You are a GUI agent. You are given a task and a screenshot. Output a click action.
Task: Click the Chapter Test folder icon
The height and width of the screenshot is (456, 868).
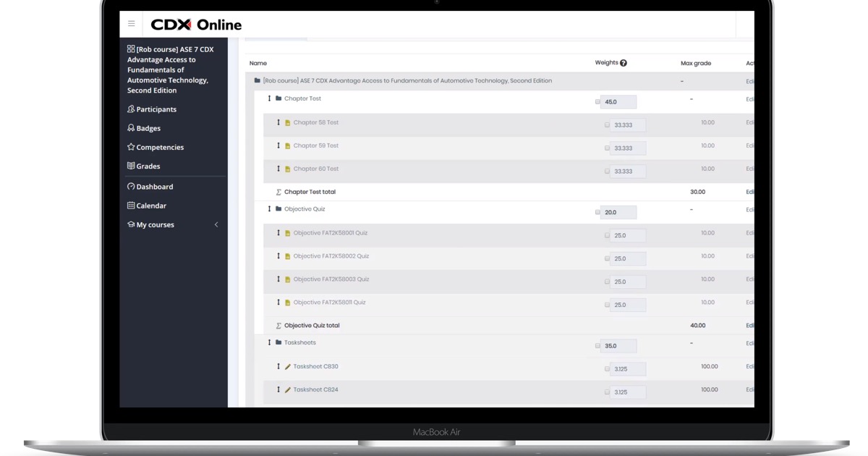coord(278,98)
